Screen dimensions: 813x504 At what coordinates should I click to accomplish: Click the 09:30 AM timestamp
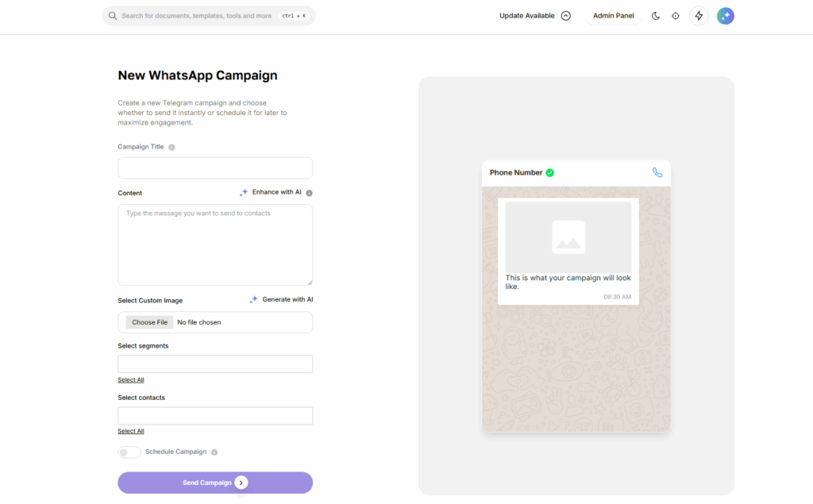pos(617,297)
